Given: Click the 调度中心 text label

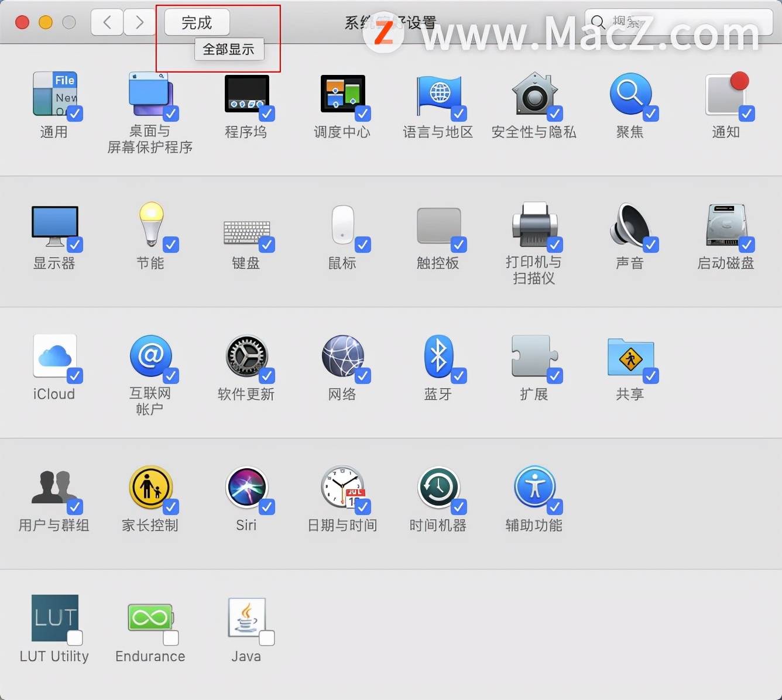Looking at the screenshot, I should click(x=342, y=132).
